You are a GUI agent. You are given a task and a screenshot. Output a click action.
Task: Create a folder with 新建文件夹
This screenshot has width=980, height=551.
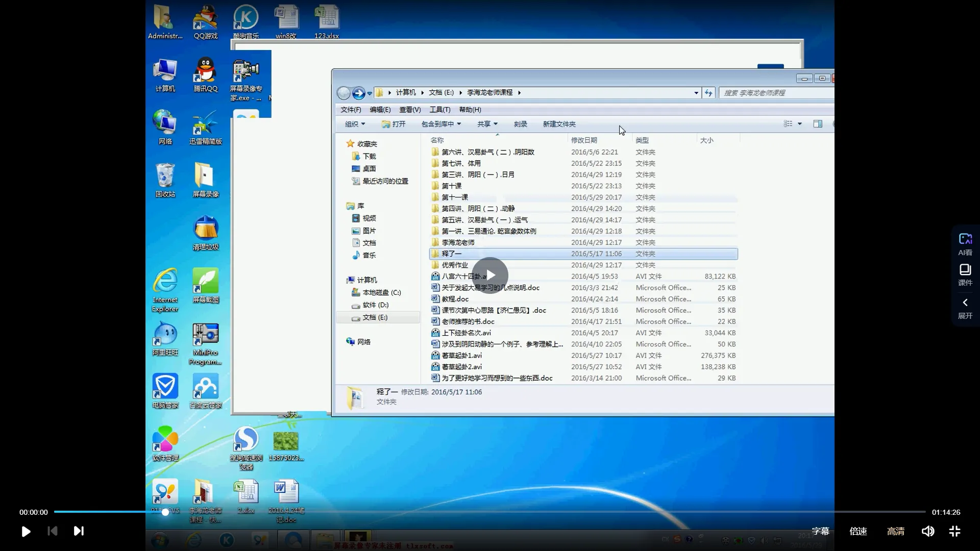pos(559,124)
